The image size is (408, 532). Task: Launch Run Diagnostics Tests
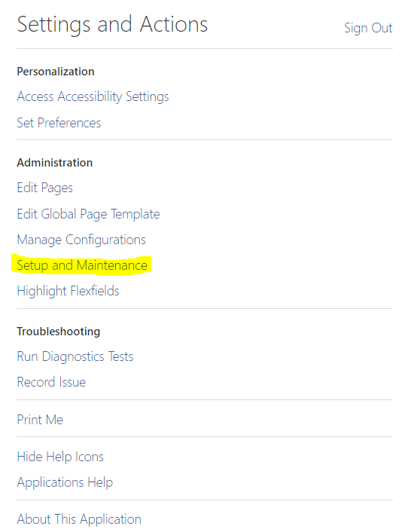(x=75, y=356)
